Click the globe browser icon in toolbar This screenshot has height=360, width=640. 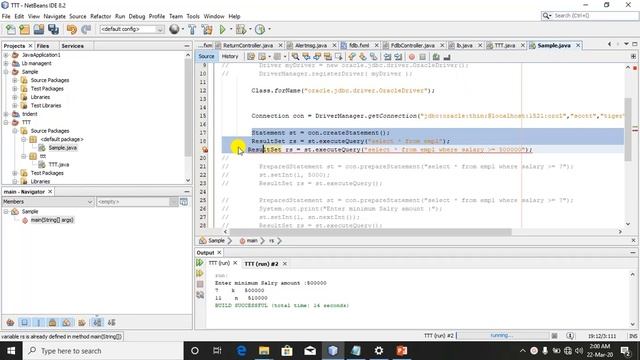pos(174,29)
